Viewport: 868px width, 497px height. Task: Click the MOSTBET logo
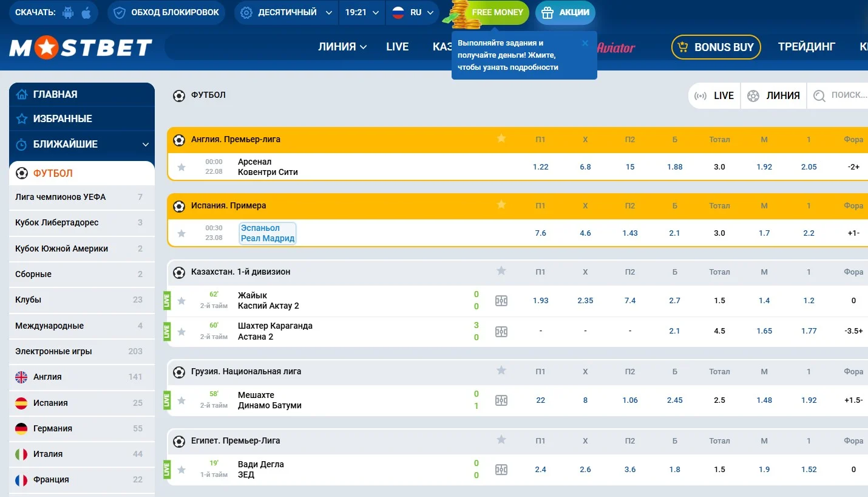coord(81,47)
